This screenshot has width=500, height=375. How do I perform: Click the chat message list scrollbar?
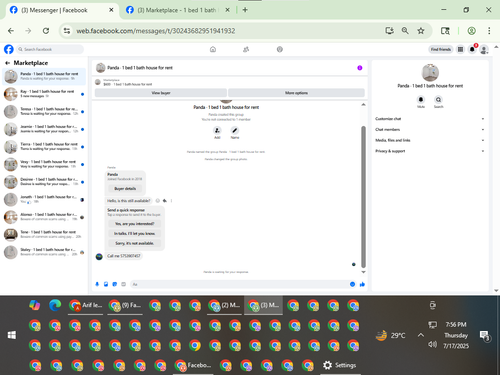(x=363, y=197)
